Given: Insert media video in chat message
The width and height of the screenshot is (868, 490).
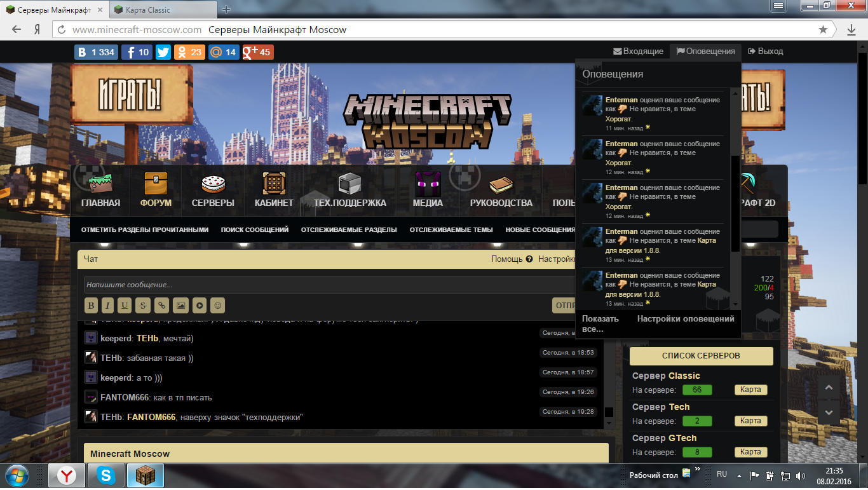Looking at the screenshot, I should click(200, 306).
